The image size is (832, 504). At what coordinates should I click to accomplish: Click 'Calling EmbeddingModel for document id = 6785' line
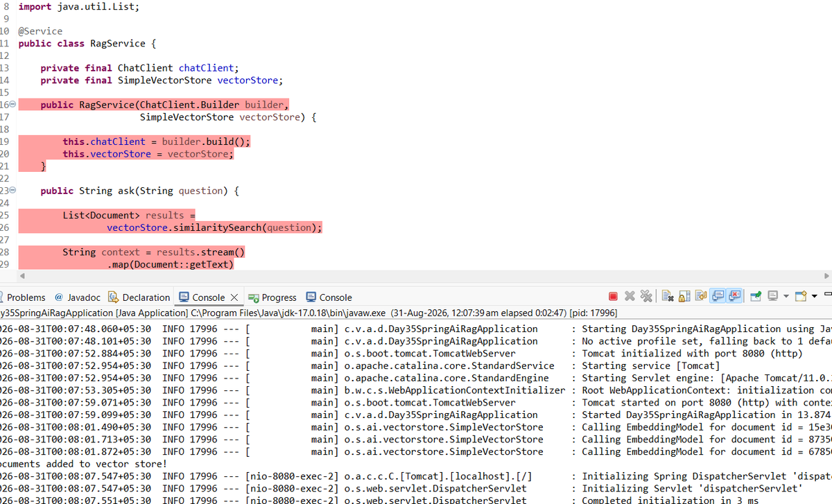[416, 451]
